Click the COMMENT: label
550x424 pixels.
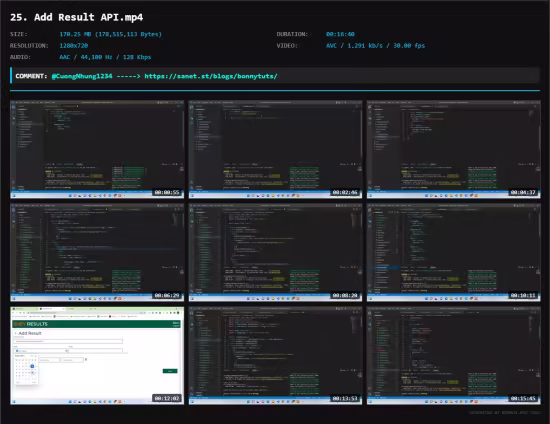[x=31, y=76]
